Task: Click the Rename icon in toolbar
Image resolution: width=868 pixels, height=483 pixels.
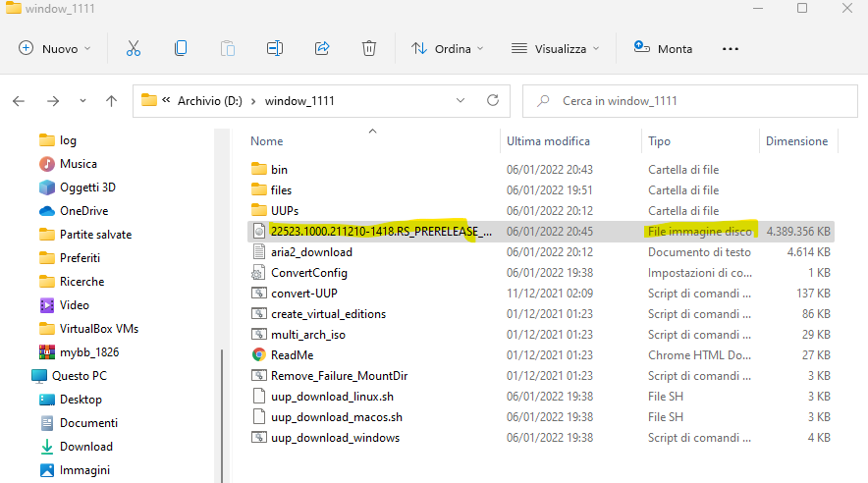Action: (x=275, y=48)
